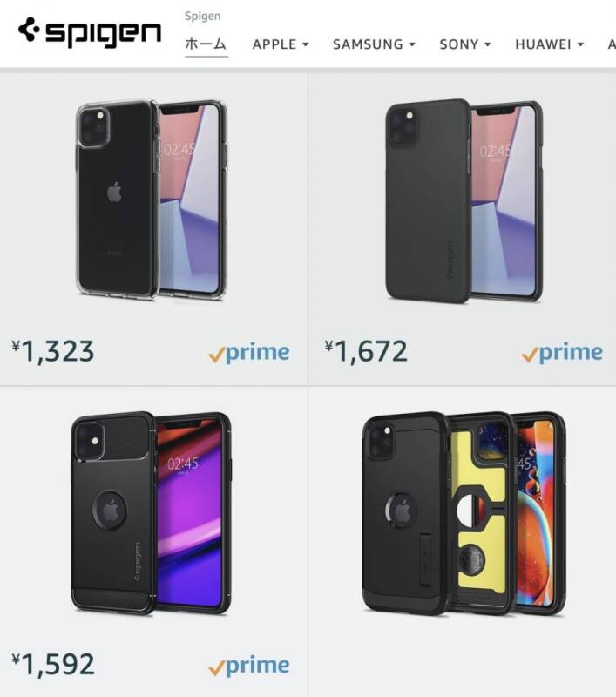
Task: Click the ¥1,672 price
Action: click(366, 351)
